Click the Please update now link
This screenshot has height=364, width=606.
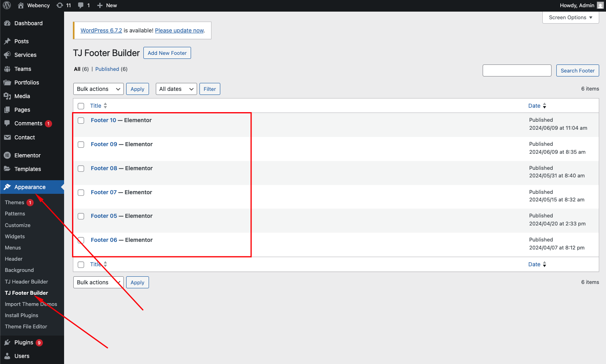179,30
